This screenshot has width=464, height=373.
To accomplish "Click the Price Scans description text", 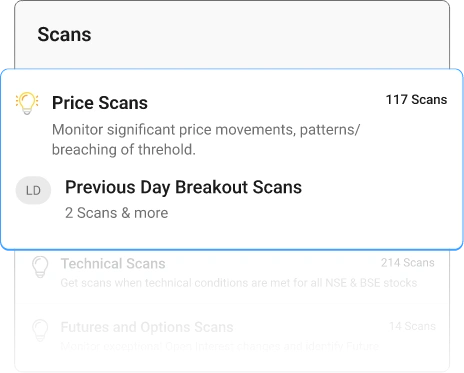I will click(x=206, y=140).
